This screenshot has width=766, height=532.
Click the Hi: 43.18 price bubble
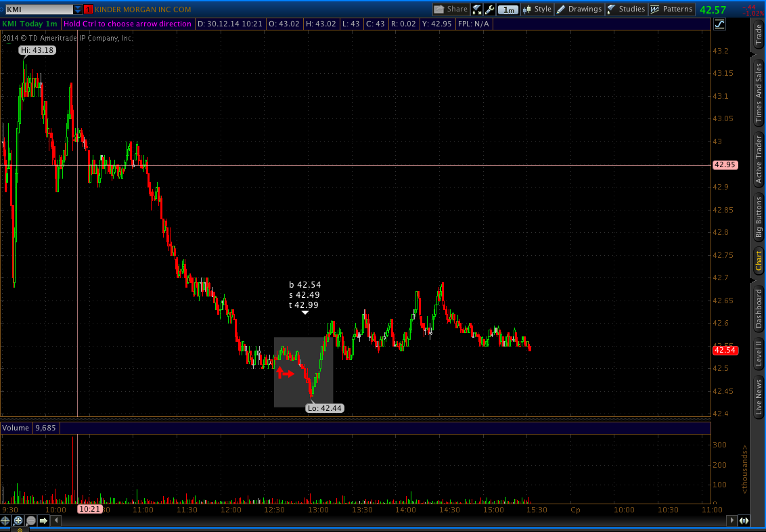coord(37,50)
